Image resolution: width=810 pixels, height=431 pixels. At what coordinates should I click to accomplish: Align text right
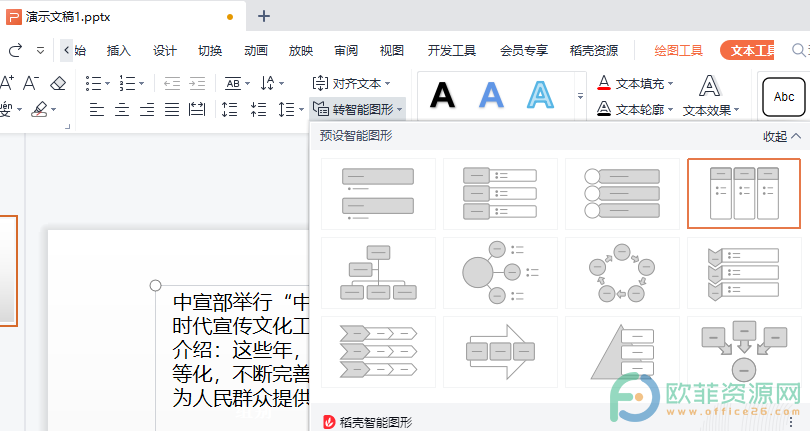coord(147,110)
